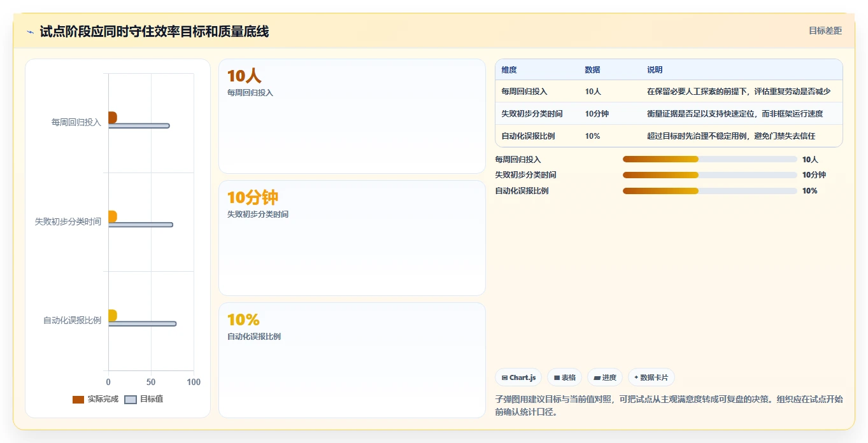The image size is (868, 443).
Task: Click the 每周回归投入 cell in the table
Action: click(524, 92)
